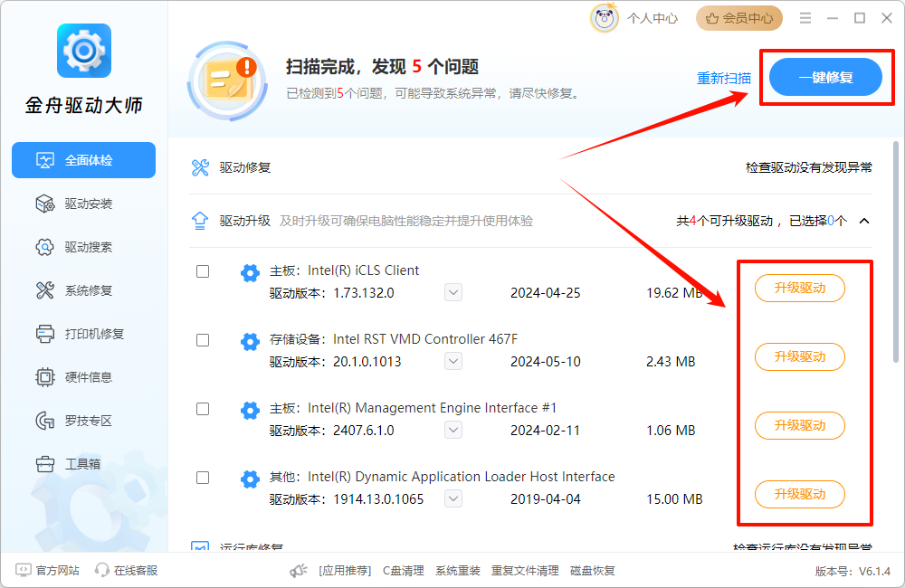The image size is (905, 588).
Task: Collapse the 驱动升级 driver list
Action: (863, 220)
